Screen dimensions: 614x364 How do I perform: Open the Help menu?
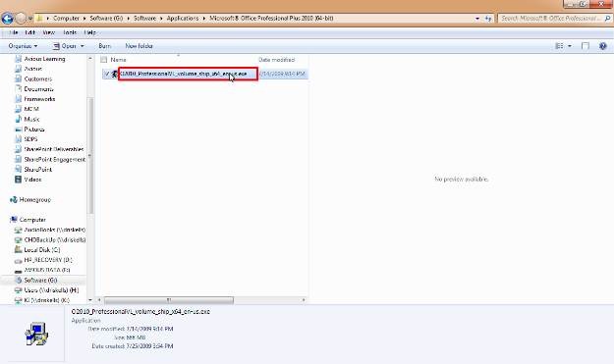90,32
